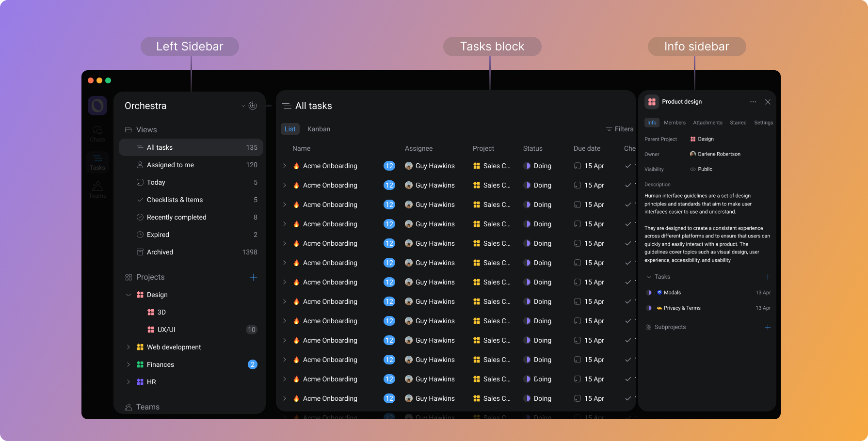
Task: Open Chats from the left navigation rail
Action: click(x=97, y=133)
